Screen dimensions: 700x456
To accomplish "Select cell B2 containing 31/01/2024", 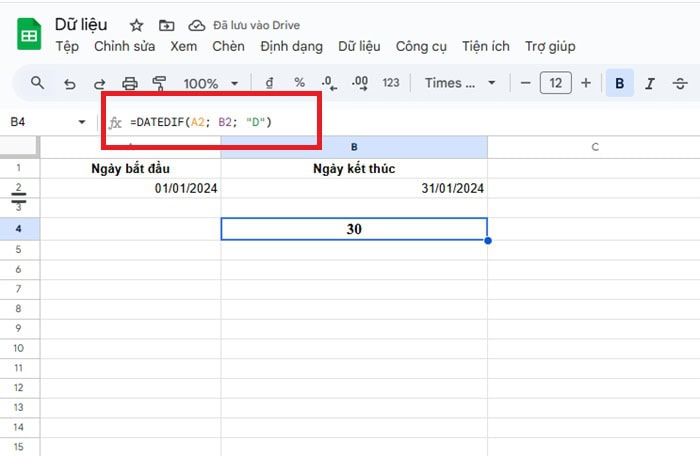I will click(x=354, y=188).
